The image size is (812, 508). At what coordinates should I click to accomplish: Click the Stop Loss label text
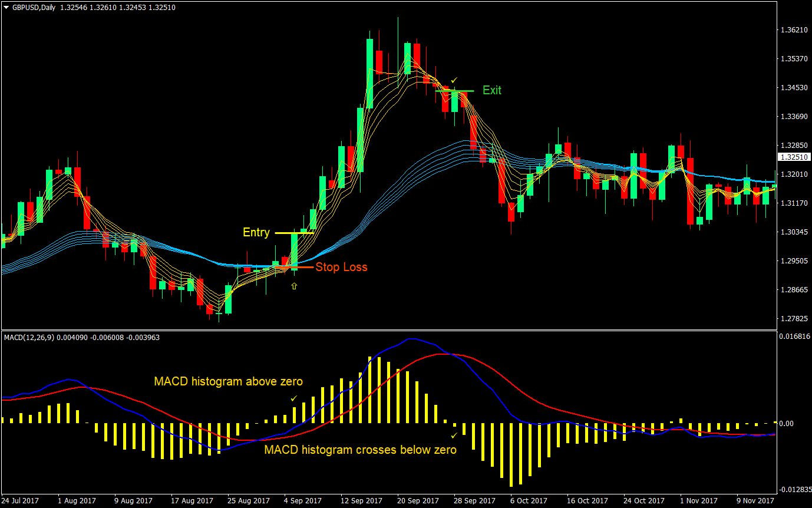(342, 267)
